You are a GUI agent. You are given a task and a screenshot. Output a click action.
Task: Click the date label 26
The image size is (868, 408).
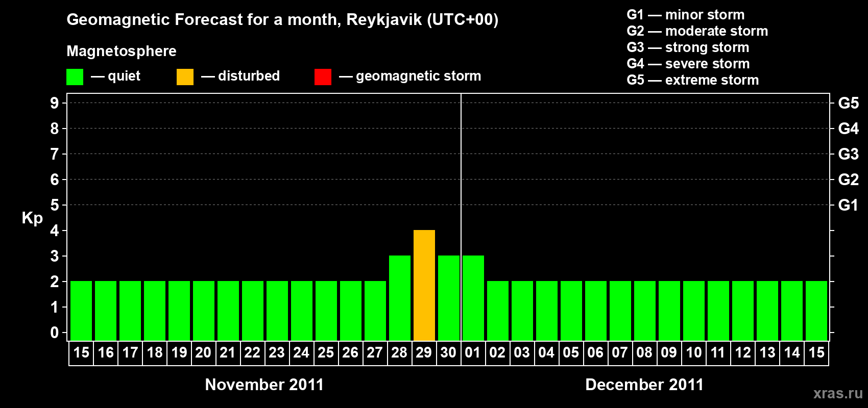point(350,352)
